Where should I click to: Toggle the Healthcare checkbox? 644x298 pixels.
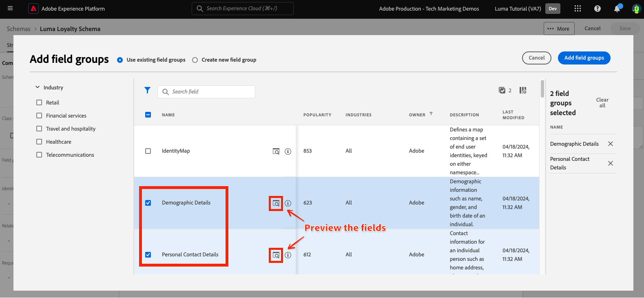[x=39, y=142]
